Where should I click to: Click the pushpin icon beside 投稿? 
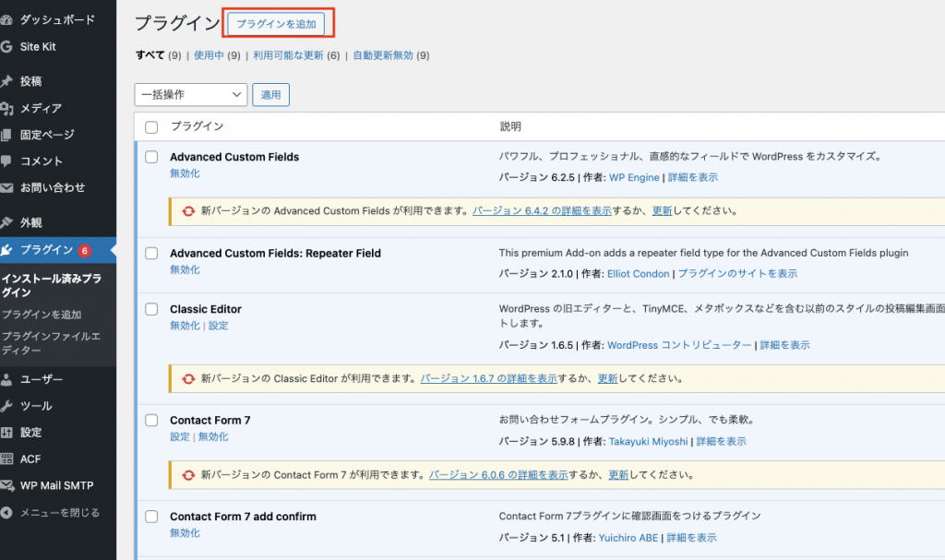6,81
